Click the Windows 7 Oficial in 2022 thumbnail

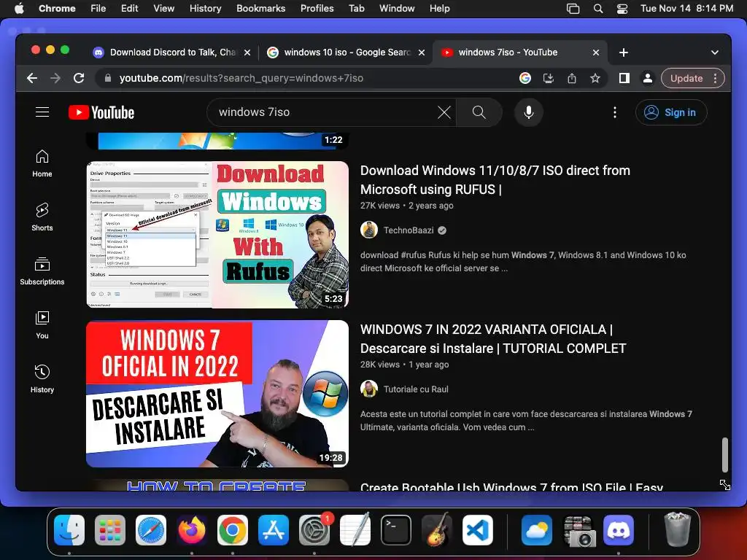click(x=217, y=393)
